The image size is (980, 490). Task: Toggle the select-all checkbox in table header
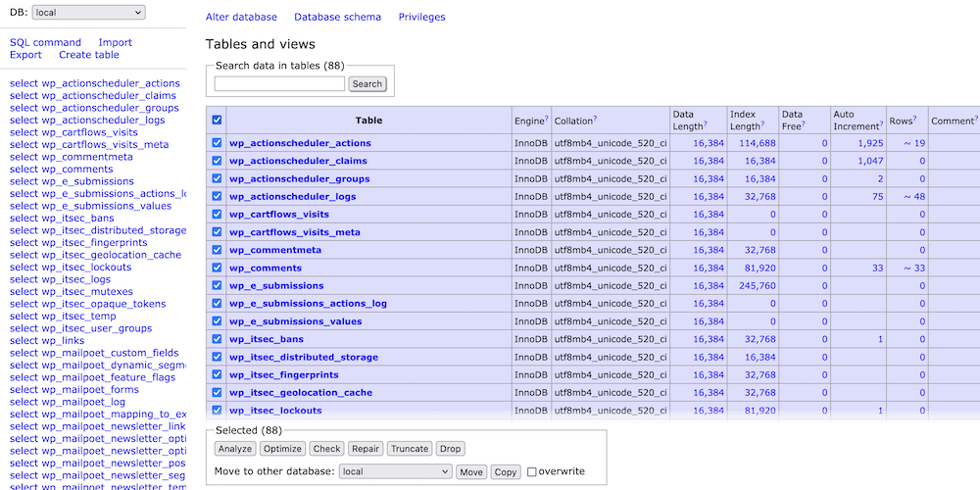[217, 120]
